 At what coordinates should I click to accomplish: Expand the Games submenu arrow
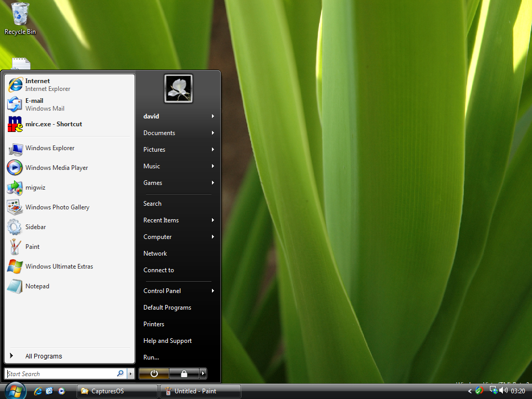coord(212,183)
